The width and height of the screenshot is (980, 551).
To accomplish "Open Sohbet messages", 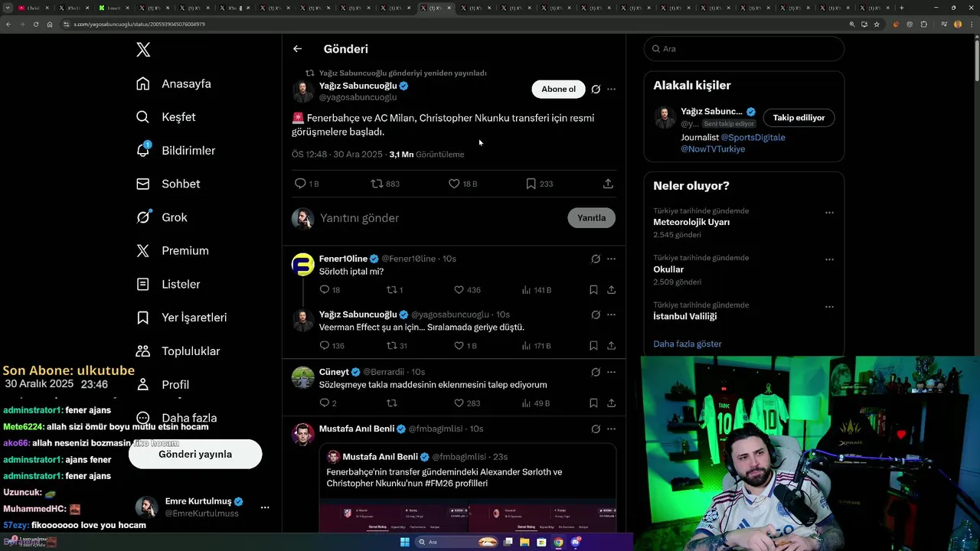I will coord(168,184).
